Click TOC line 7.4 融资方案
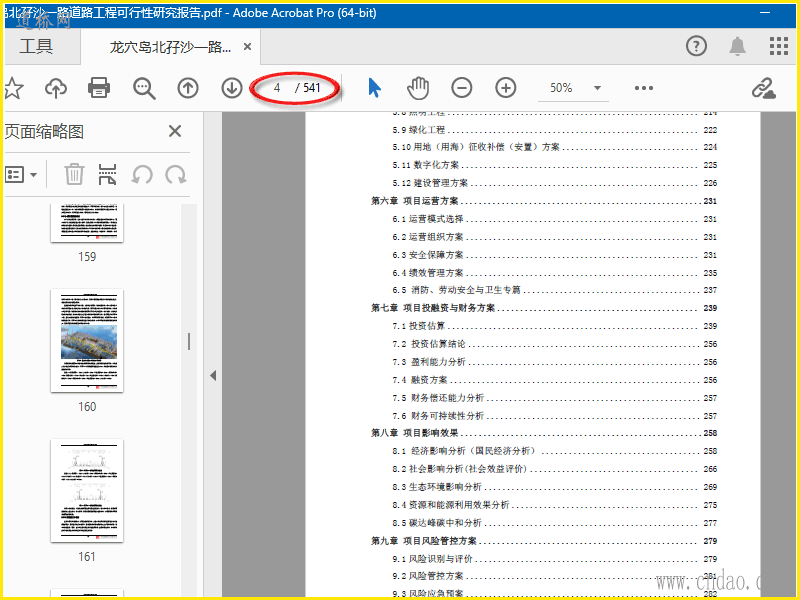The width and height of the screenshot is (800, 600). pyautogui.click(x=555, y=380)
